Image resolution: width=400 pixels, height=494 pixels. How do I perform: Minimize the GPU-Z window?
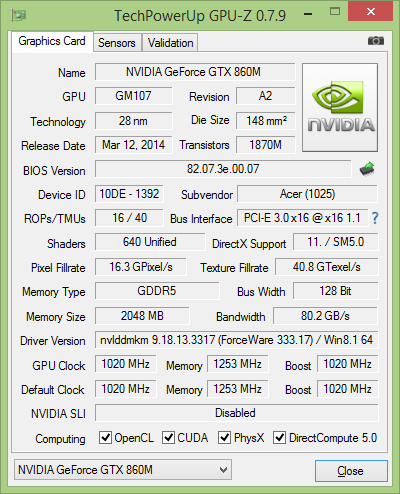pyautogui.click(x=308, y=14)
